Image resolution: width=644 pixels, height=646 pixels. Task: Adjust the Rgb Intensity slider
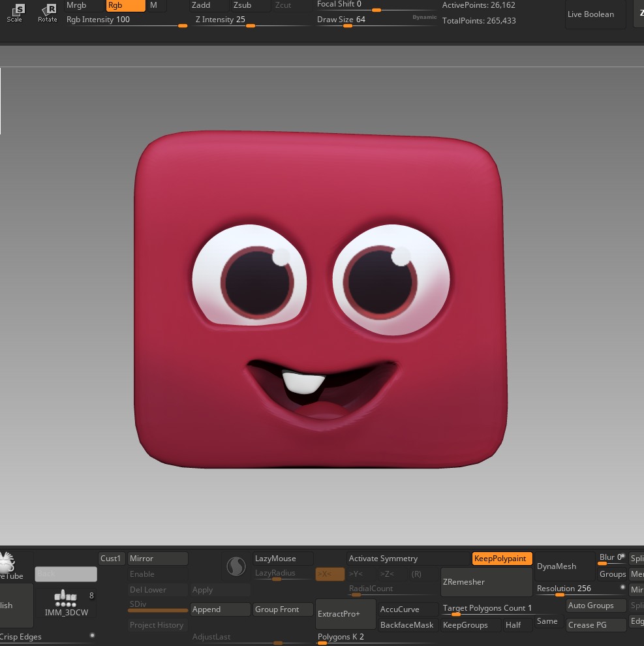126,21
